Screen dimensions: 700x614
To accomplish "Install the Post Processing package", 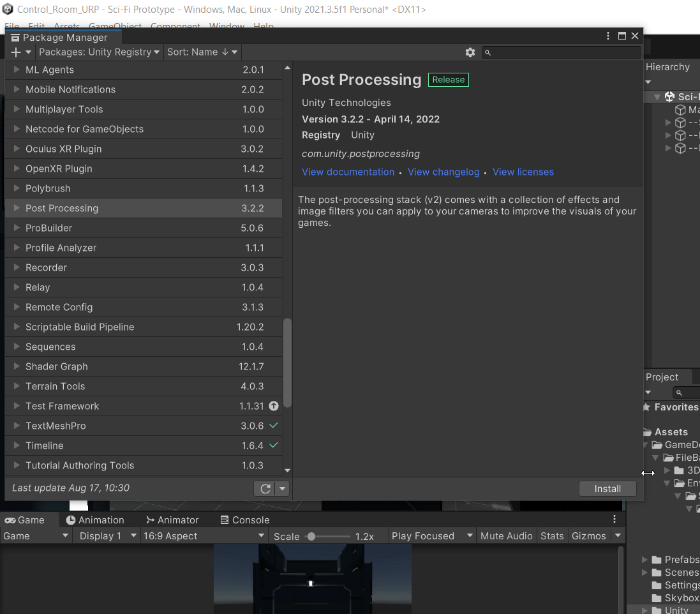I will [607, 488].
